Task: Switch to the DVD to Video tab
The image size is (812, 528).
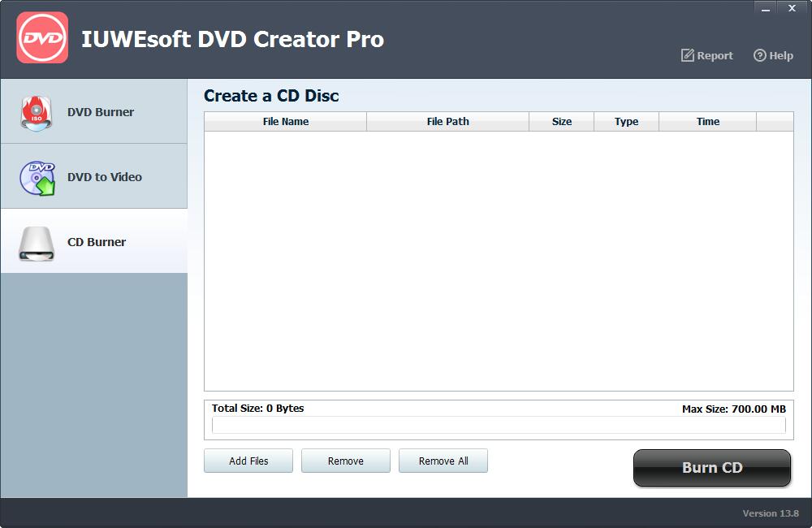Action: [93, 177]
